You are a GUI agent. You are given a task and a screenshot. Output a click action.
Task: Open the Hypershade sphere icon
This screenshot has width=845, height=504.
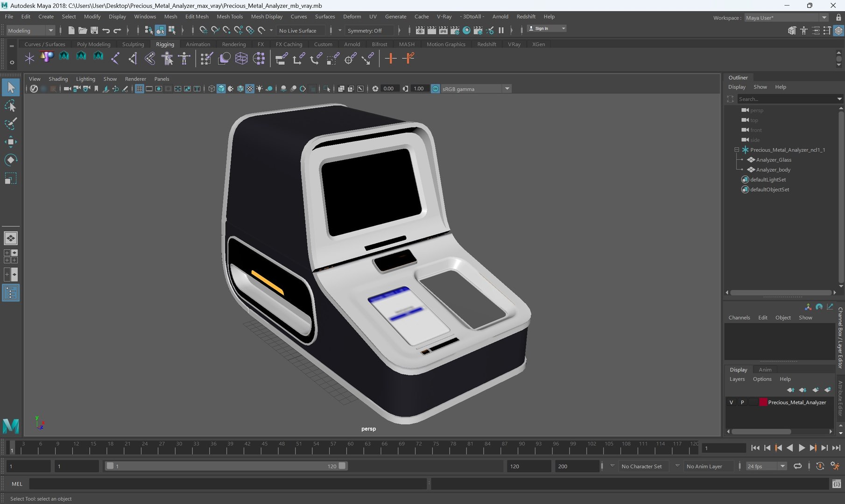466,30
